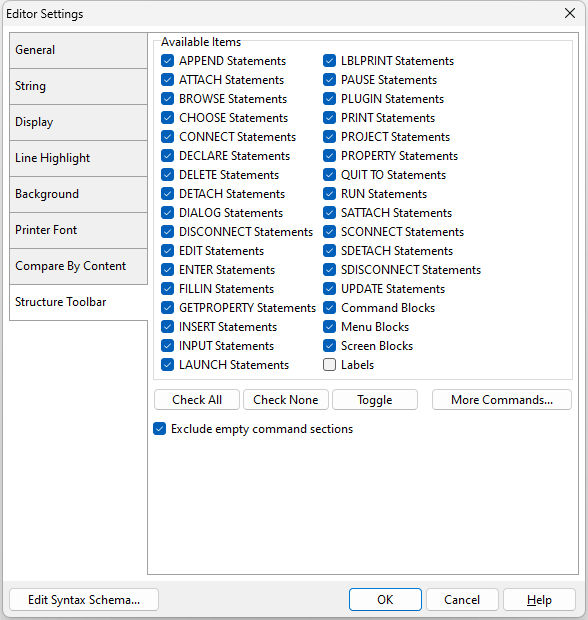Disable UPDATE Statements item

tap(329, 289)
